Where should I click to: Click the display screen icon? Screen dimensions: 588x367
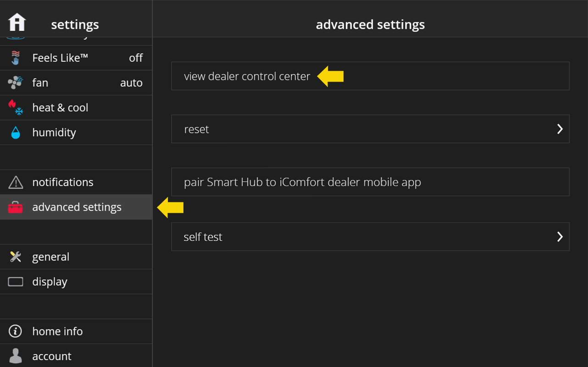pyautogui.click(x=16, y=282)
